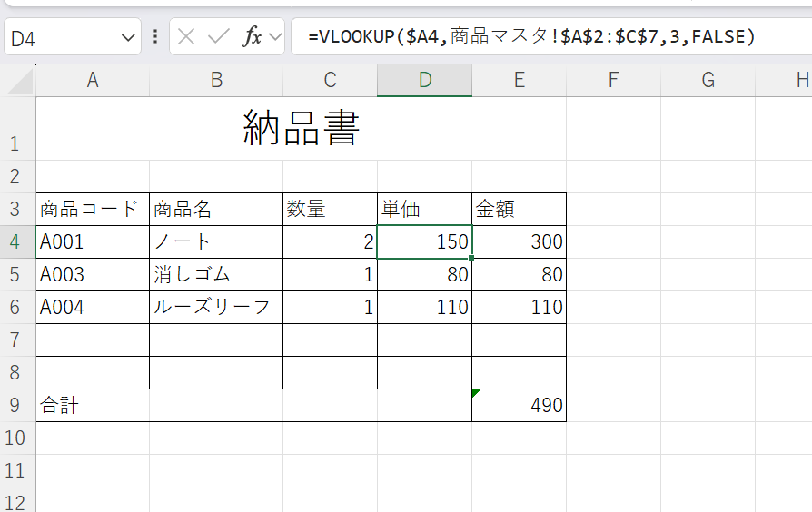Image resolution: width=812 pixels, height=512 pixels.
Task: Select row 1 header
Action: [15, 128]
